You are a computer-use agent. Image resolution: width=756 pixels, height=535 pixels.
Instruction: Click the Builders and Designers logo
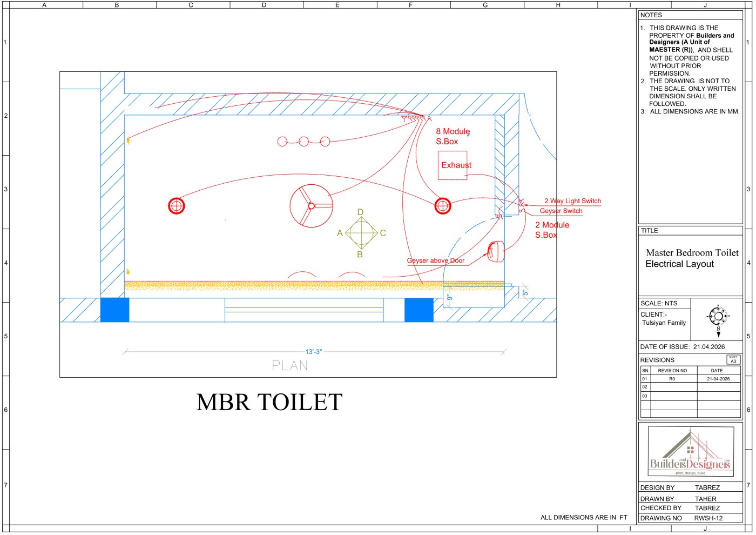click(691, 452)
